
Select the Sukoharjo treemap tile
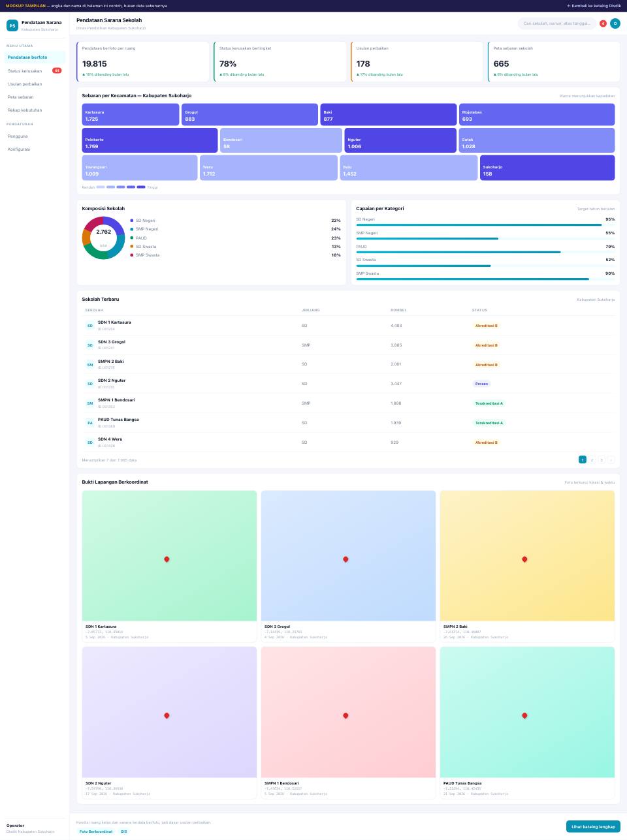(547, 168)
